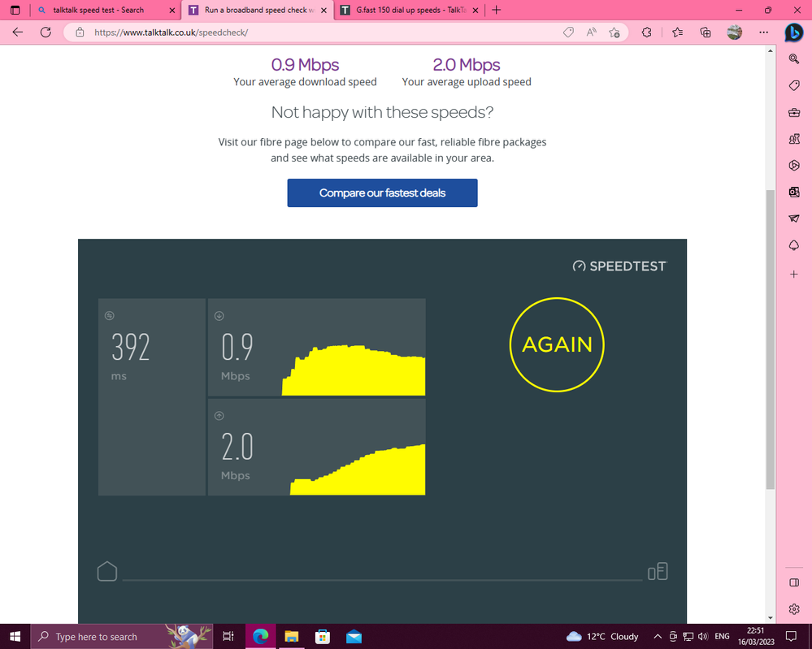Click the page vertical scrollbar
This screenshot has height=649, width=812.
(x=771, y=341)
